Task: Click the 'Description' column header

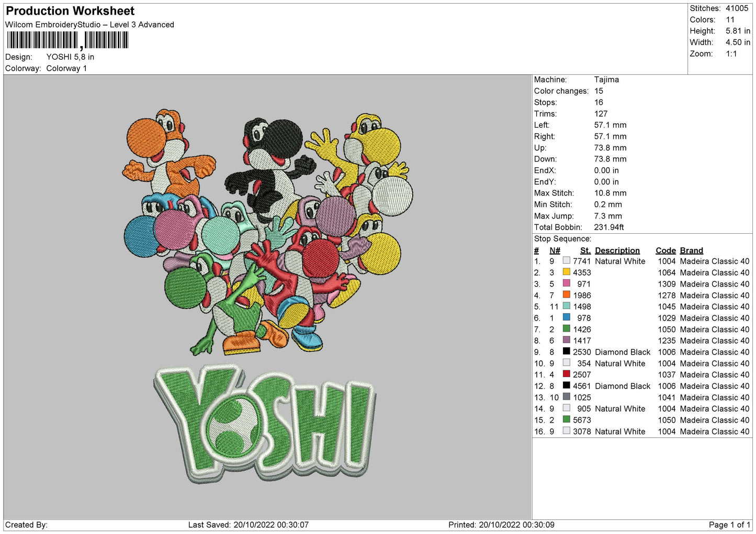Action: [x=617, y=251]
